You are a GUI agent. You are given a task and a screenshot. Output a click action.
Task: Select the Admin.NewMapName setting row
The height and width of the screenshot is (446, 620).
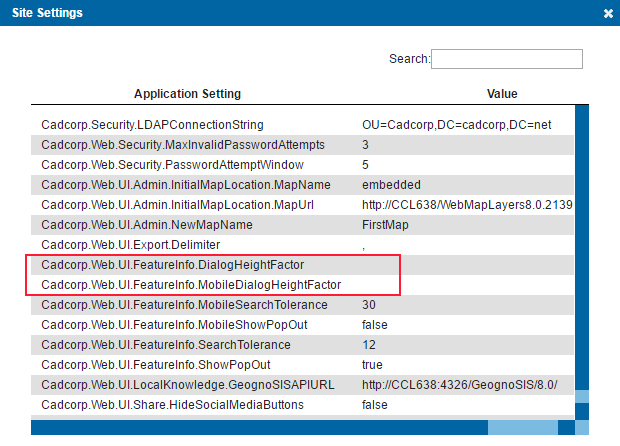point(147,225)
